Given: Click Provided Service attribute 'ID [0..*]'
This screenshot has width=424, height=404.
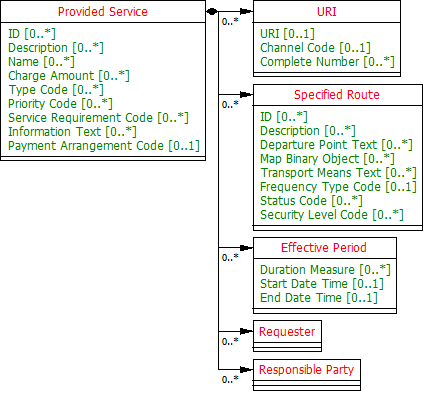Looking at the screenshot, I should [x=32, y=34].
